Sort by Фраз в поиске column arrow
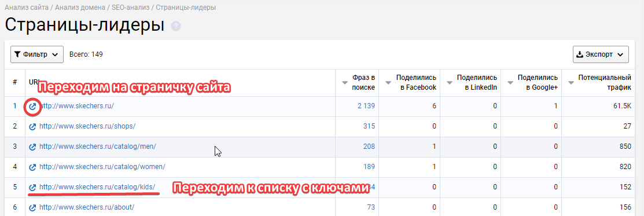644x216 pixels. point(345,83)
